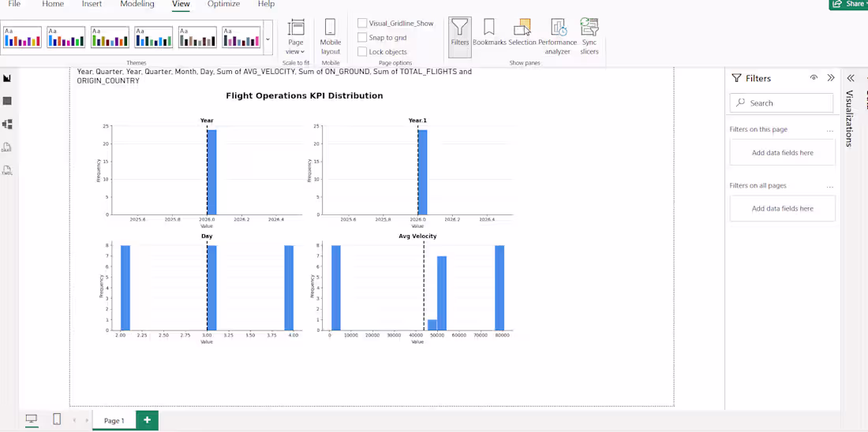The image size is (868, 432).
Task: Open the 'Filters on all pages' options menu
Action: [x=830, y=187]
